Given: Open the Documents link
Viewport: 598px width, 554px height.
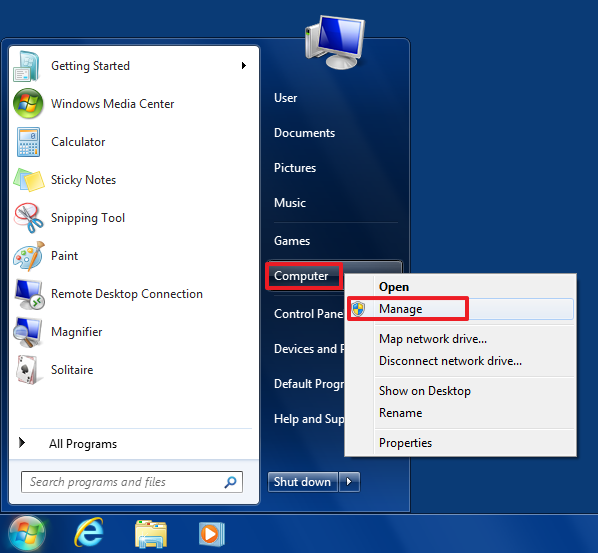Looking at the screenshot, I should point(304,133).
